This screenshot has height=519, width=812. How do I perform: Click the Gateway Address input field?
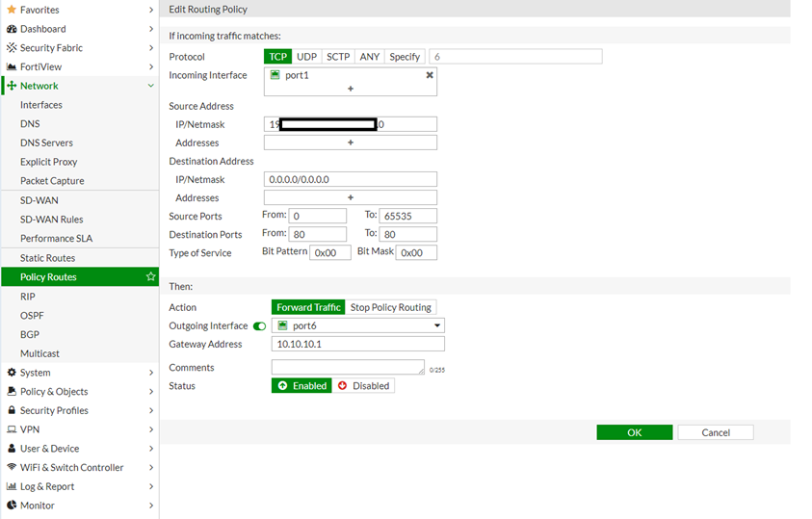tap(357, 344)
